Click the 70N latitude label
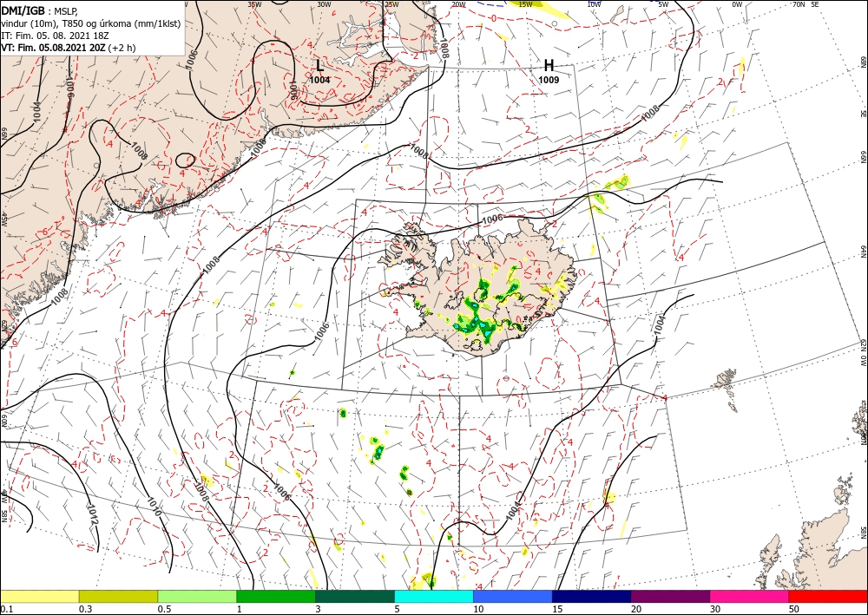This screenshot has height=615, width=868. 798,4
